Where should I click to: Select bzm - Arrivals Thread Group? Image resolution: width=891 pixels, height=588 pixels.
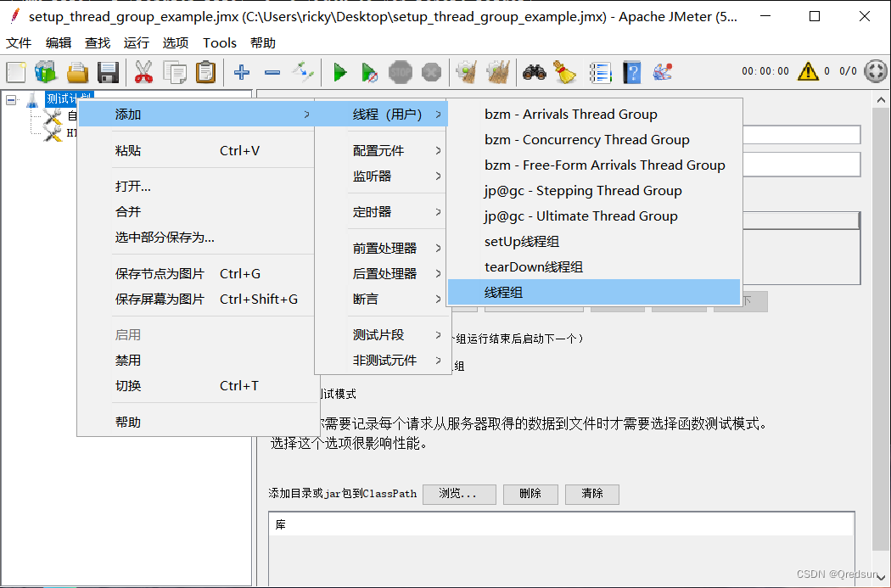pyautogui.click(x=594, y=115)
